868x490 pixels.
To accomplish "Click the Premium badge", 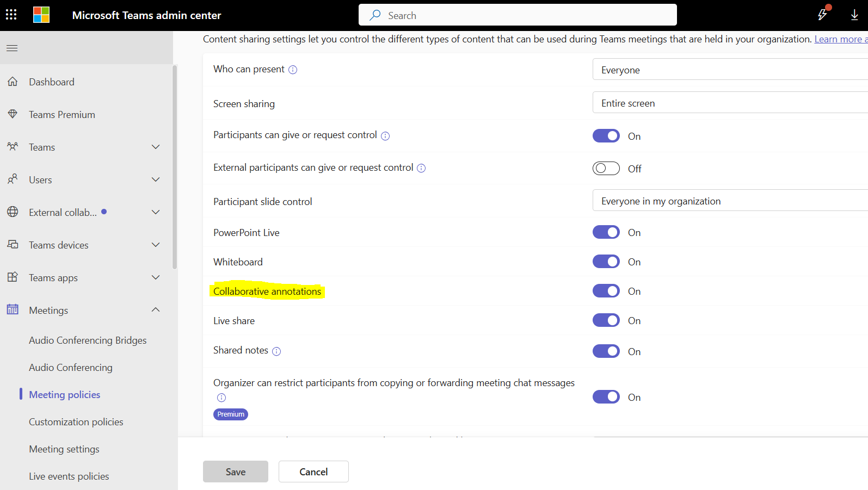I will pos(231,414).
